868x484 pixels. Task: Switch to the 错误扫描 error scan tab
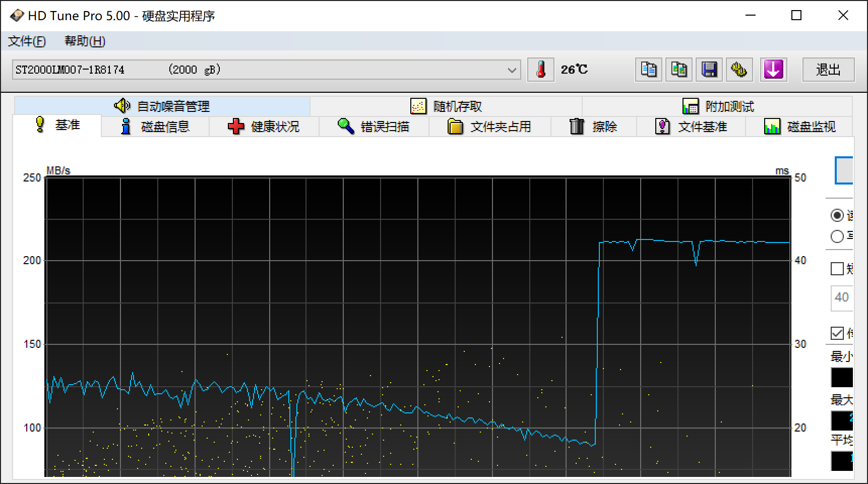(x=374, y=127)
